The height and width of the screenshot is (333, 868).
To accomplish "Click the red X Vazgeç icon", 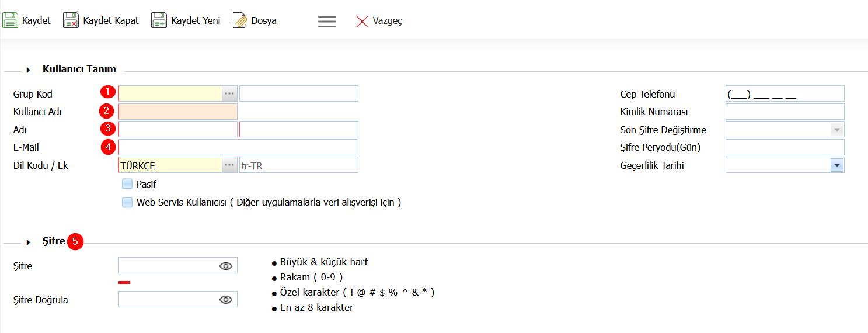I will point(362,21).
